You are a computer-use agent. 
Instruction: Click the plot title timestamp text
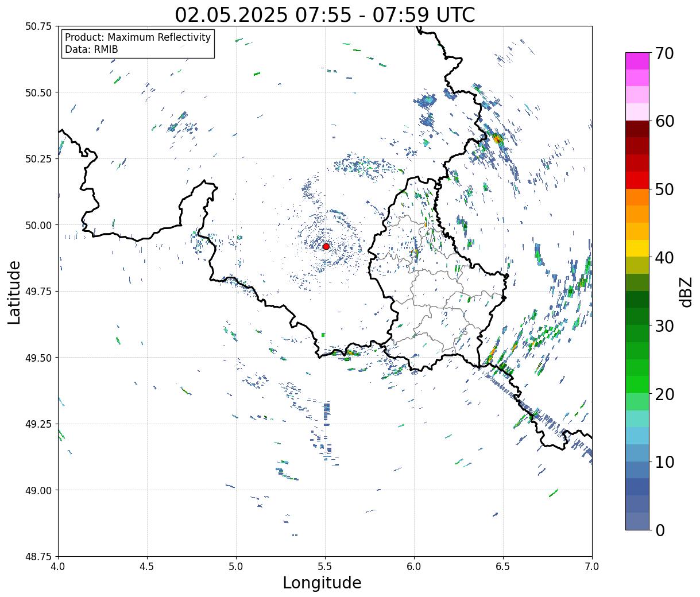[325, 14]
